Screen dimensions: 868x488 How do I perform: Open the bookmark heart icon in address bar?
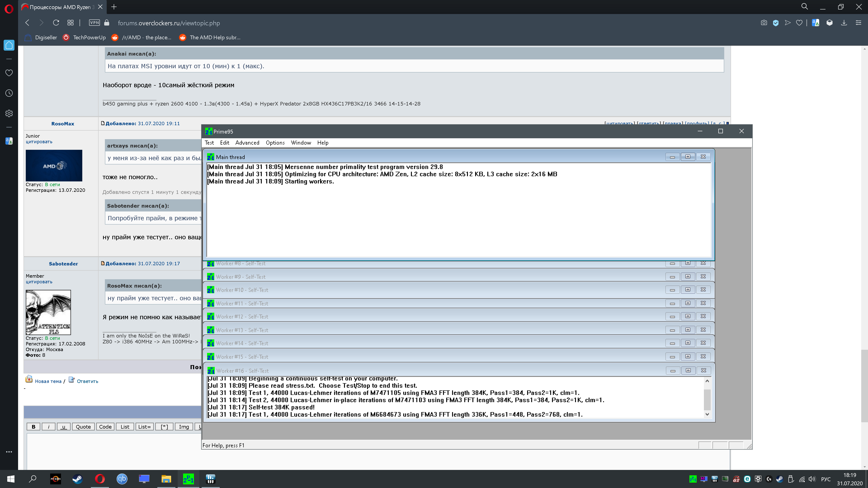point(799,23)
